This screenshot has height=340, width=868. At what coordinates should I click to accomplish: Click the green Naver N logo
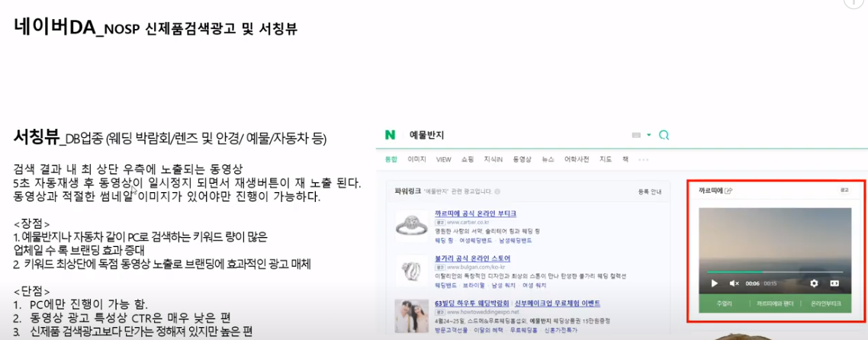(391, 135)
